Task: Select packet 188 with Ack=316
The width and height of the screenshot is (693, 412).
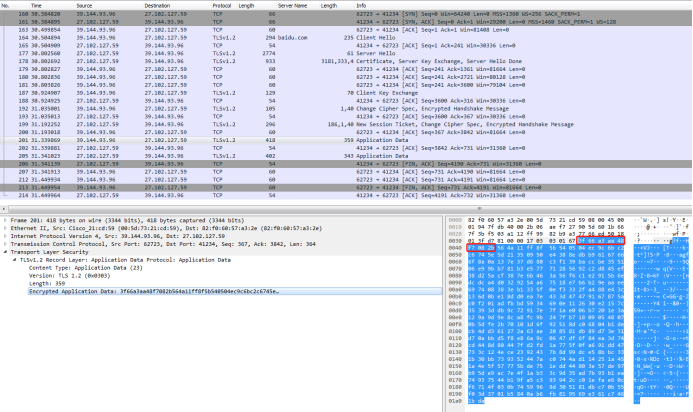Action: point(346,101)
